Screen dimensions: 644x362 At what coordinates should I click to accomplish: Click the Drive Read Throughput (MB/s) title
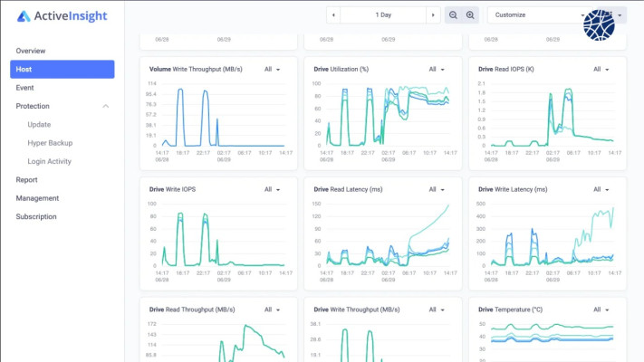tap(192, 310)
